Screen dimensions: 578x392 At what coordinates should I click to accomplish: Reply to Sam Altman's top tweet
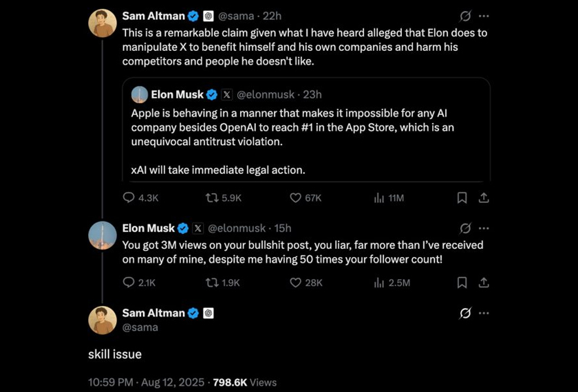(x=129, y=197)
